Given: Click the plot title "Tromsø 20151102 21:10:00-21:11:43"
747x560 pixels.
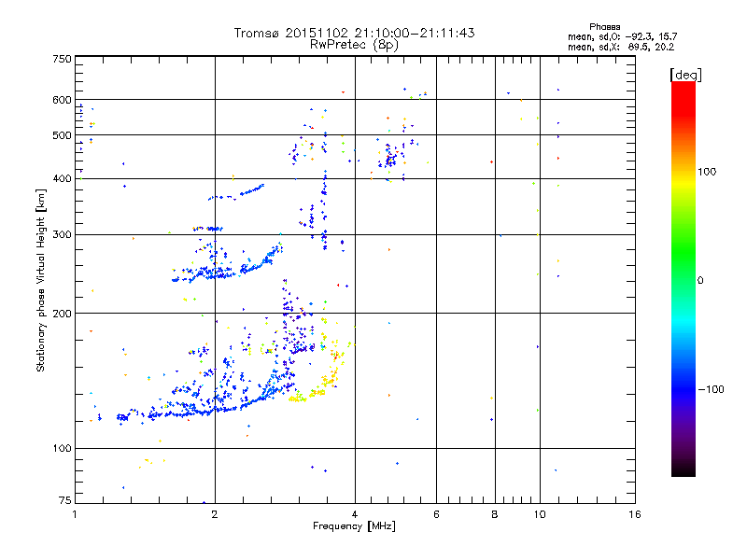Looking at the screenshot, I should coord(354,33).
